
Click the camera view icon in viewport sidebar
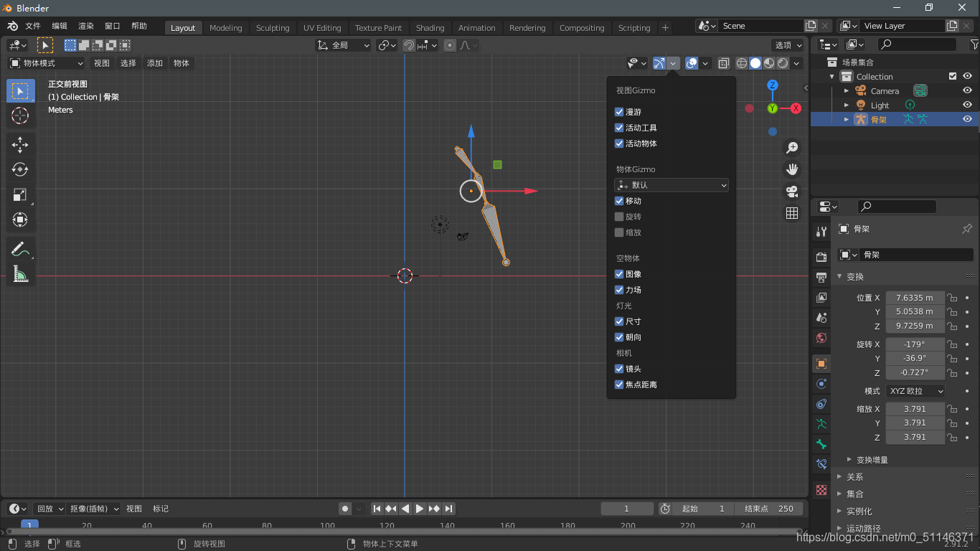(792, 192)
